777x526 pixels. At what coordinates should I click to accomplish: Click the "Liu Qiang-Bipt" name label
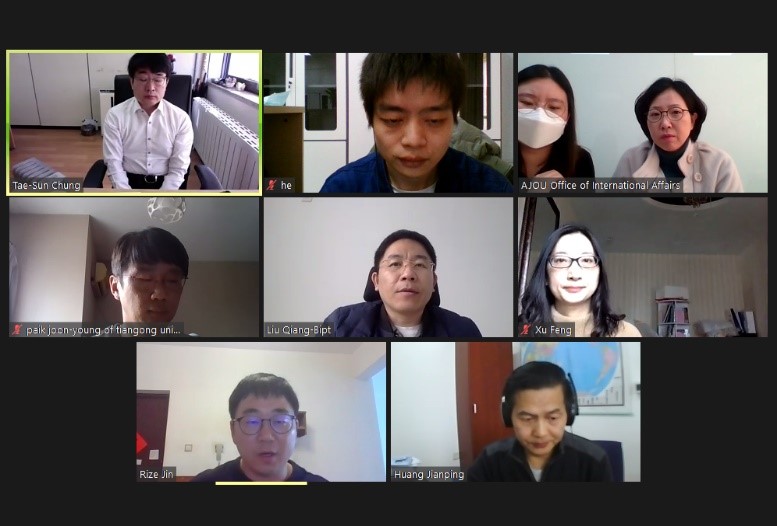[x=299, y=330]
